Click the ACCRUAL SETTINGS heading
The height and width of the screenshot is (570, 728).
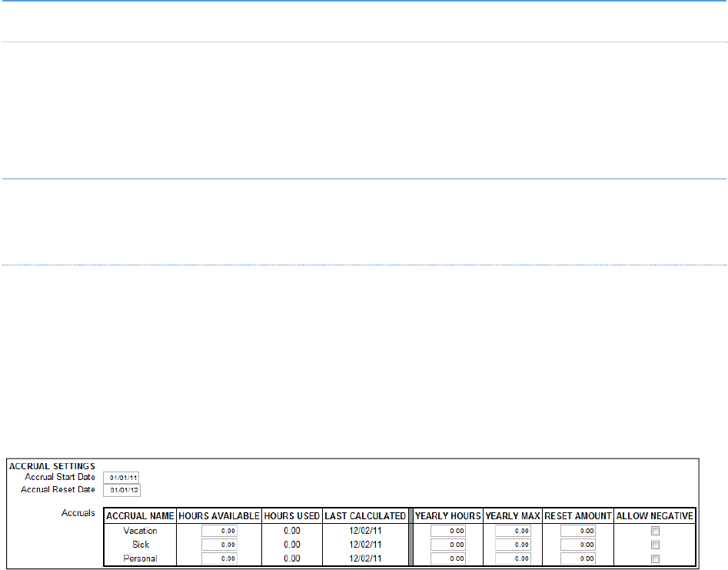(52, 466)
